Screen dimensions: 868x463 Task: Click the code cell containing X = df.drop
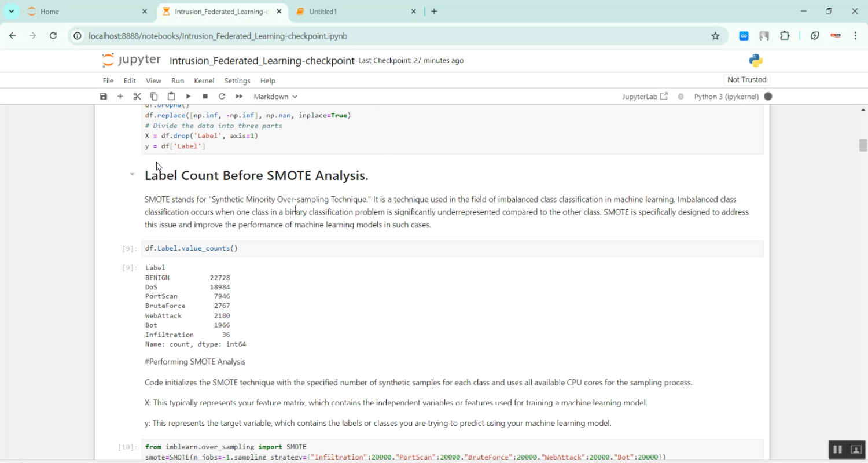coord(452,129)
